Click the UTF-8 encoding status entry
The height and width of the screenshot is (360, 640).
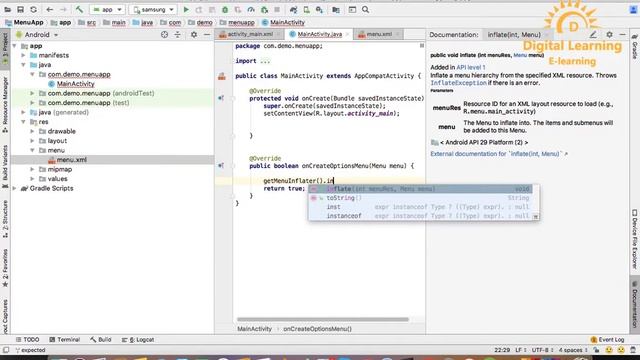543,350
